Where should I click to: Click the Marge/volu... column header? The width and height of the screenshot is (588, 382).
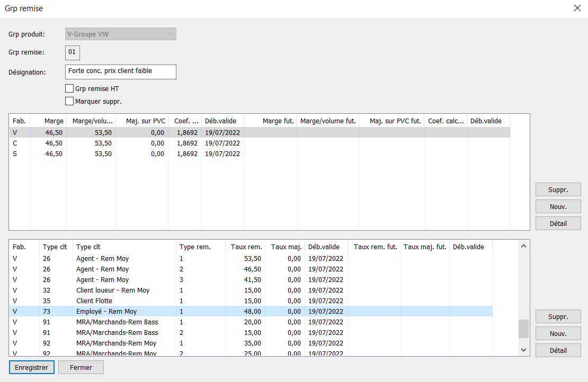point(91,121)
